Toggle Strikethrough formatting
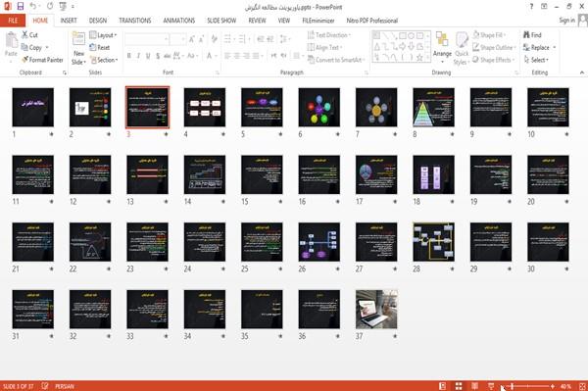588x391 pixels. point(167,56)
